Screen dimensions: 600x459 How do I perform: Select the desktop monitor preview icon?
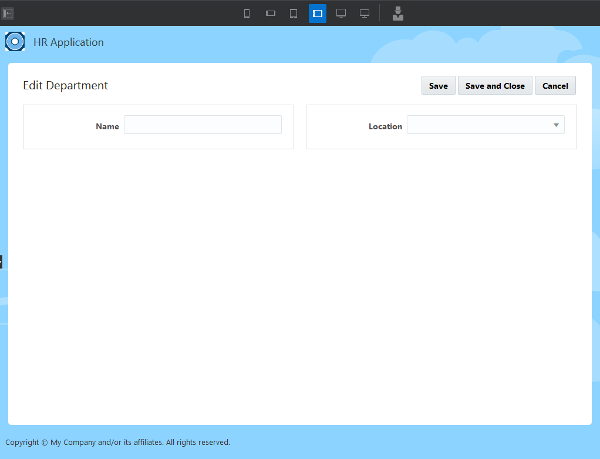coord(341,14)
